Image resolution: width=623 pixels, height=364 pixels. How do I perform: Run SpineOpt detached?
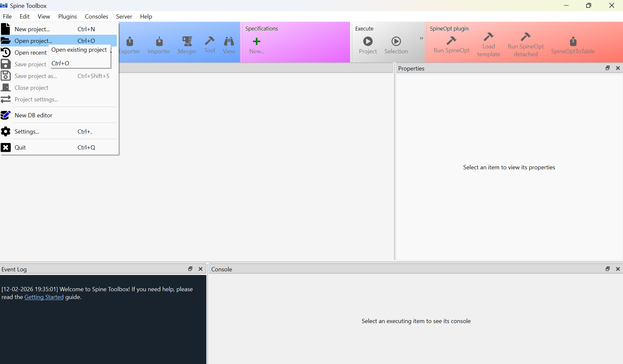526,44
